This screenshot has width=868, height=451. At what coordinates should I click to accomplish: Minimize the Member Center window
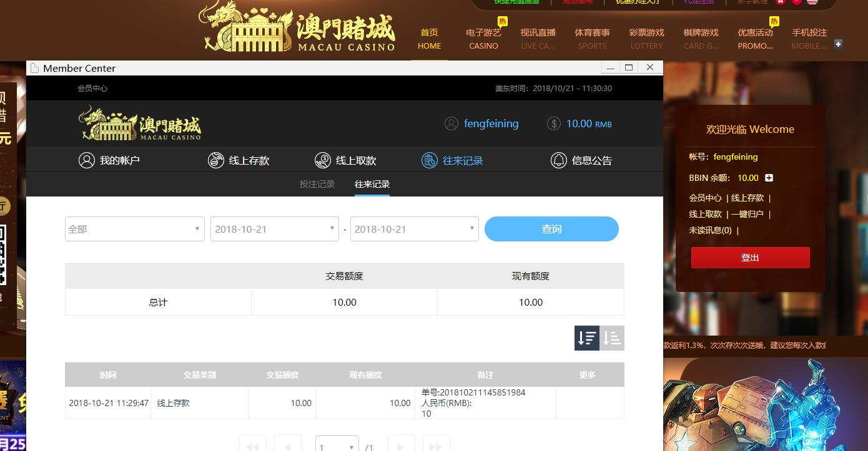[x=610, y=67]
